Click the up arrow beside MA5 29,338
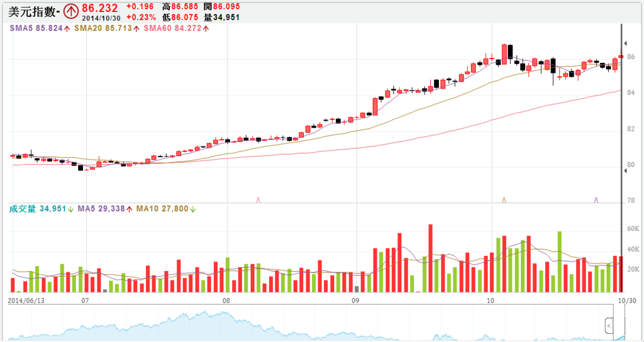644x342 pixels. (129, 209)
